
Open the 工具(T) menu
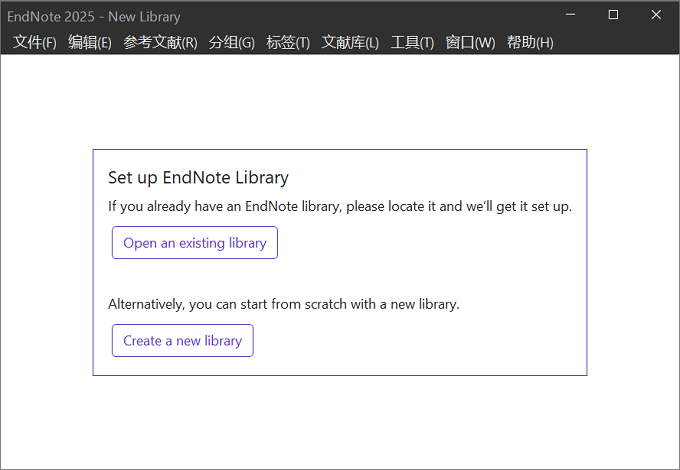(x=412, y=42)
